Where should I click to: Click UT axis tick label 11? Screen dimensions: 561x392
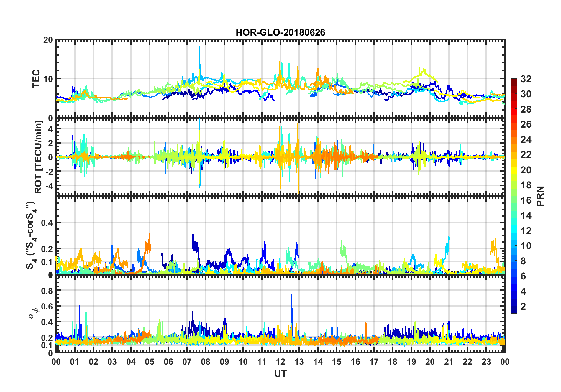pyautogui.click(x=262, y=362)
